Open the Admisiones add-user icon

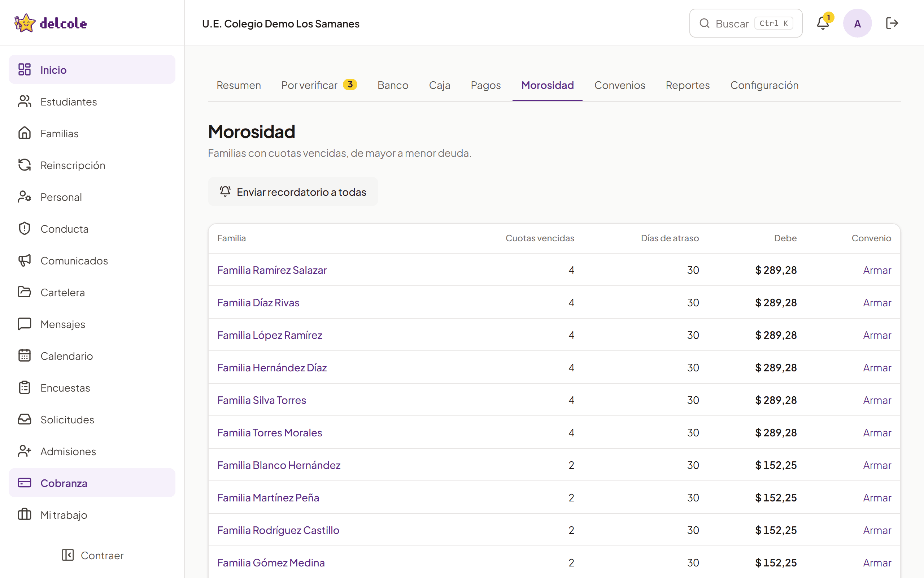(25, 451)
